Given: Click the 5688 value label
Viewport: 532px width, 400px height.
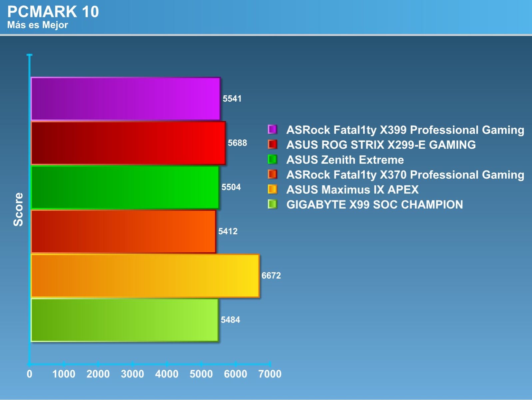Looking at the screenshot, I should click(x=237, y=143).
